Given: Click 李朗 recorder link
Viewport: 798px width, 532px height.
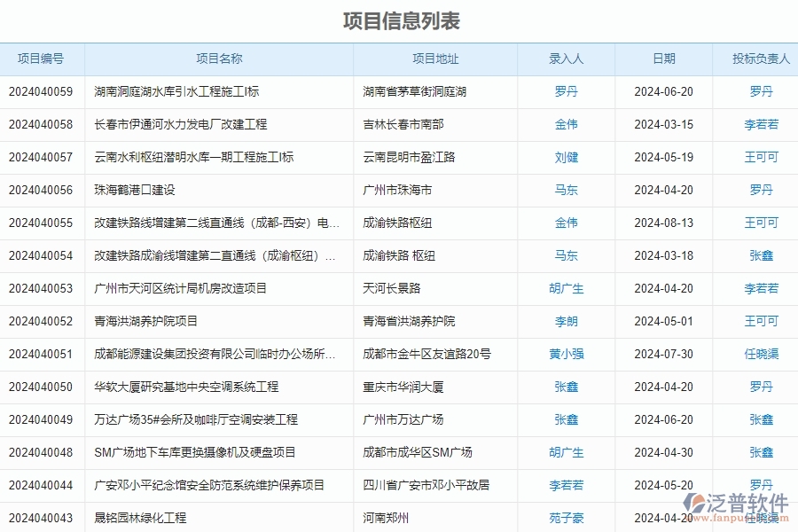Looking at the screenshot, I should click(567, 321).
